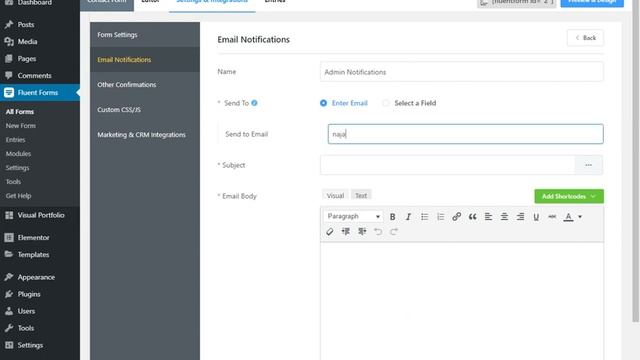Open Custom CSS/JS section

145,109
